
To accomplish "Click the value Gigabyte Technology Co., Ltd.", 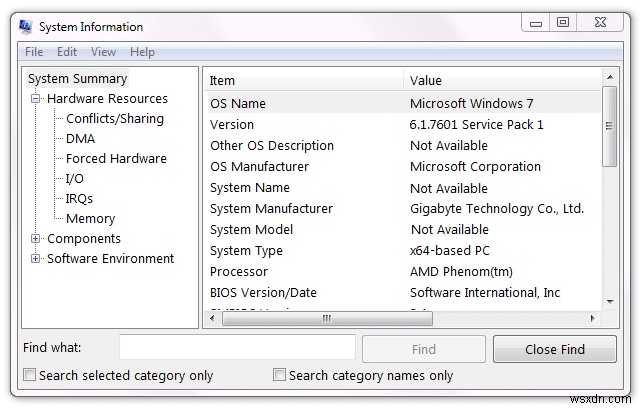I will point(497,209).
